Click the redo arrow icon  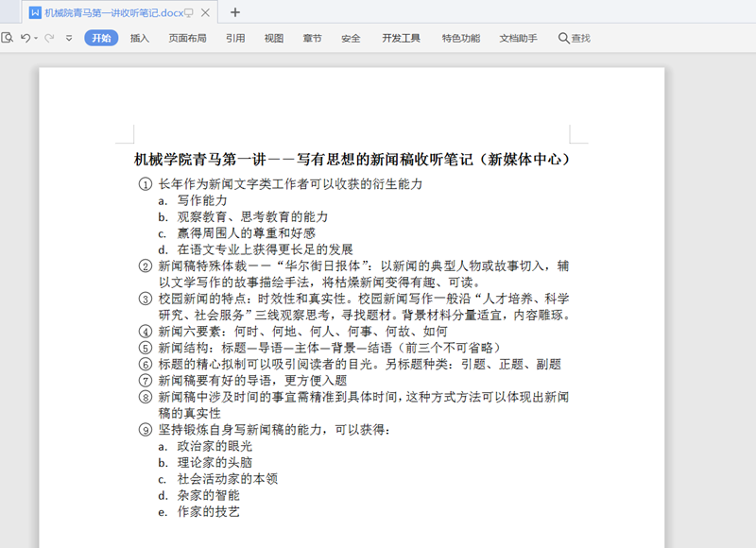(x=48, y=38)
